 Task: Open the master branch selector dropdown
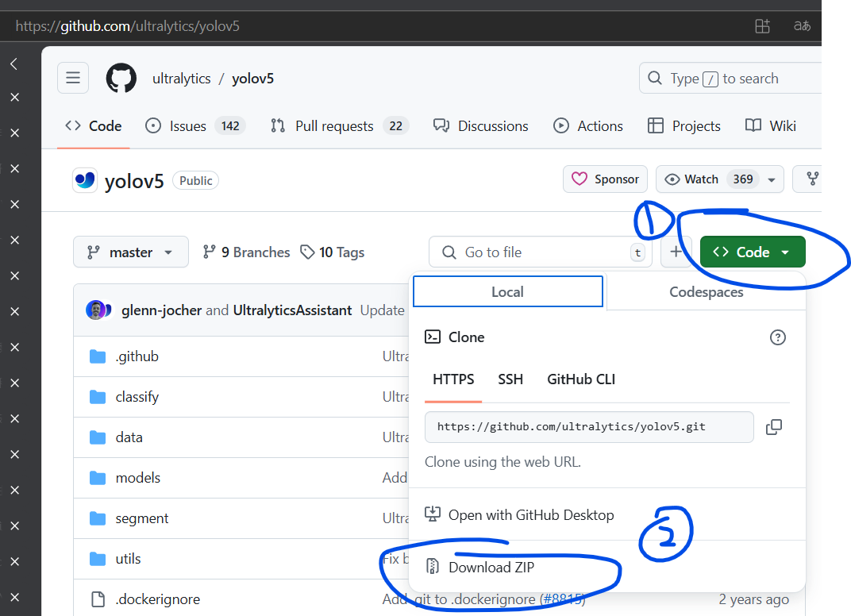pyautogui.click(x=131, y=252)
